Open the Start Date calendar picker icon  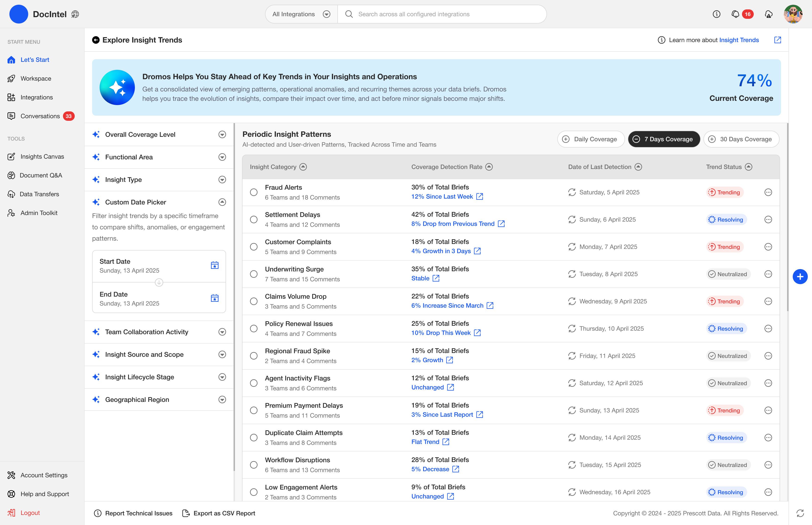215,265
